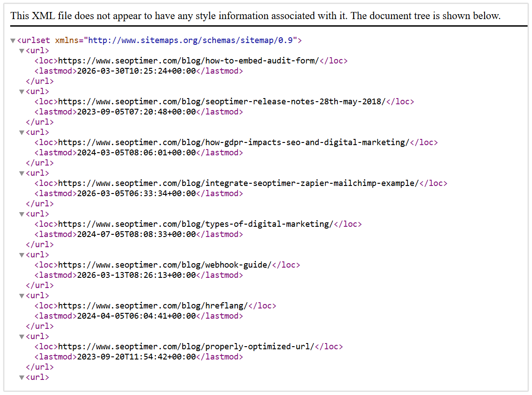The image size is (532, 395).
Task: Collapse the url node for seoptimer-release-notes-28th-may-2018
Action: 22,92
